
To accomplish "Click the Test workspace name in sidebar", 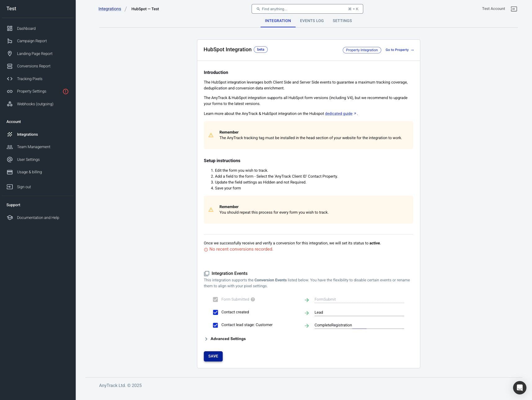I will [11, 9].
